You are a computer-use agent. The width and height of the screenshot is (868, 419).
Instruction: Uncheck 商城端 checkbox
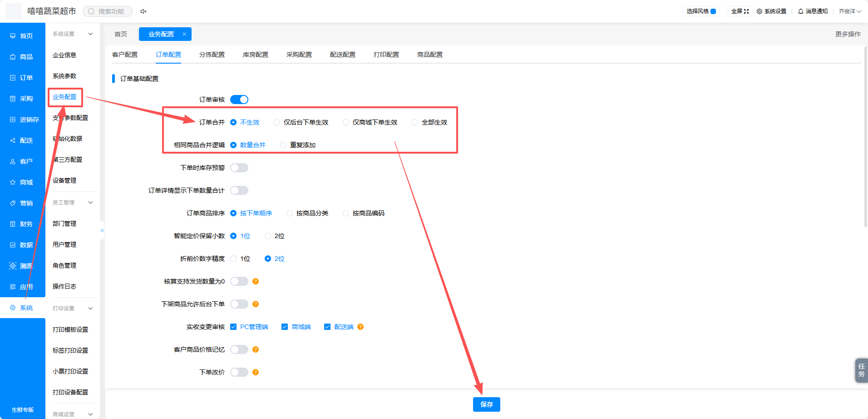[285, 327]
